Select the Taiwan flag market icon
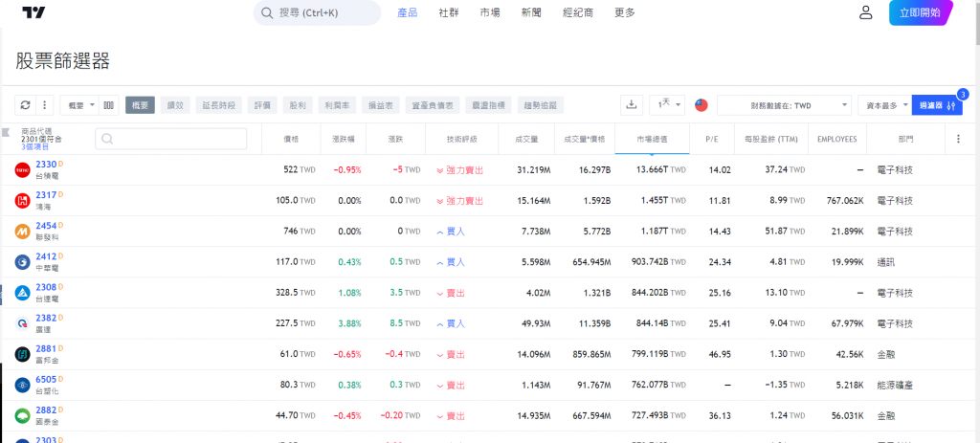 (x=702, y=105)
